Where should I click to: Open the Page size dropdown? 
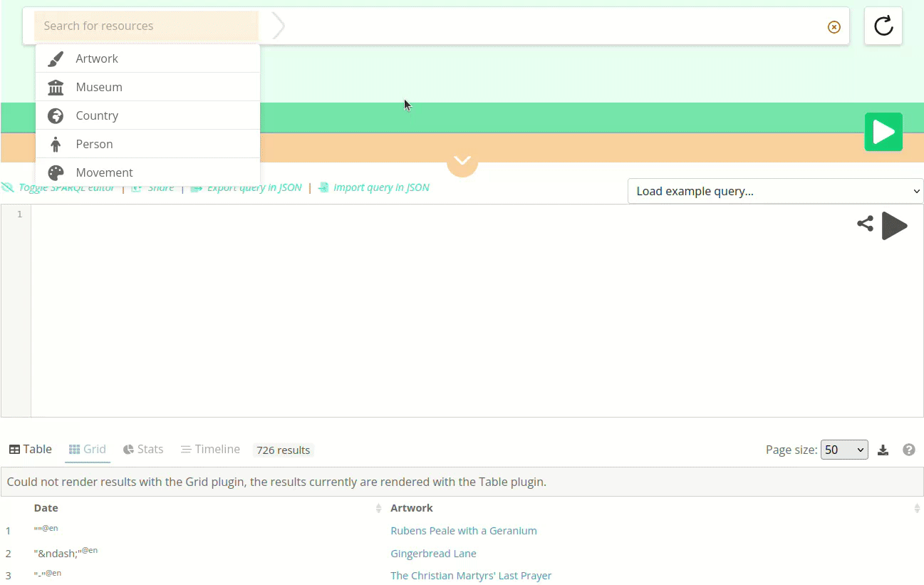pos(843,450)
